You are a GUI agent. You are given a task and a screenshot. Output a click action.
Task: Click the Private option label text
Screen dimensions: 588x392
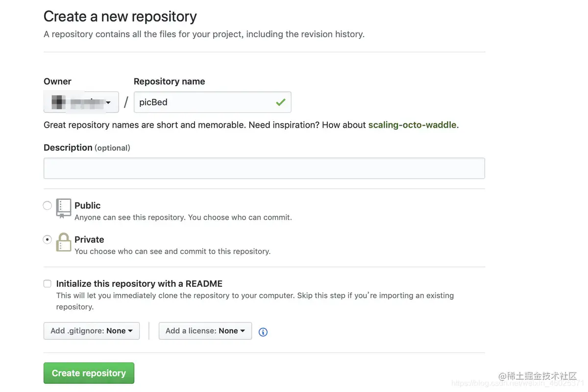(x=89, y=239)
